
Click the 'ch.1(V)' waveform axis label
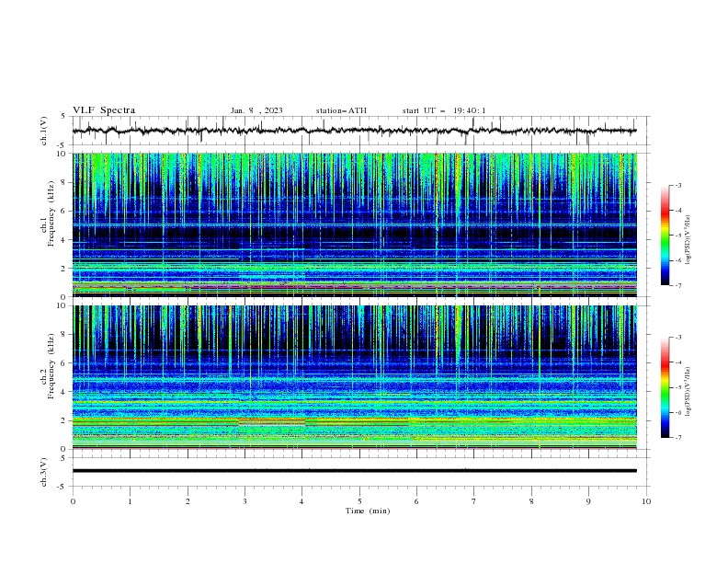44,131
